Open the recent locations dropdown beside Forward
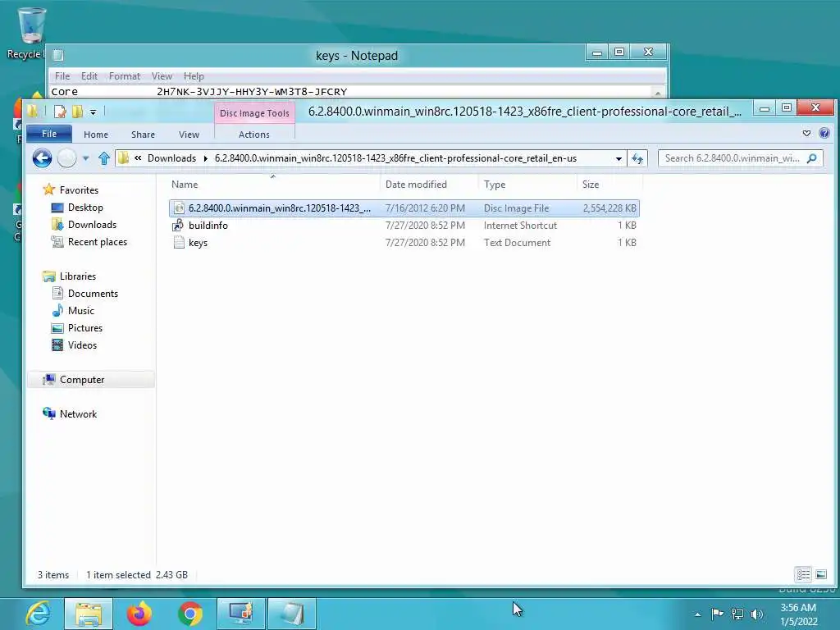 click(85, 158)
